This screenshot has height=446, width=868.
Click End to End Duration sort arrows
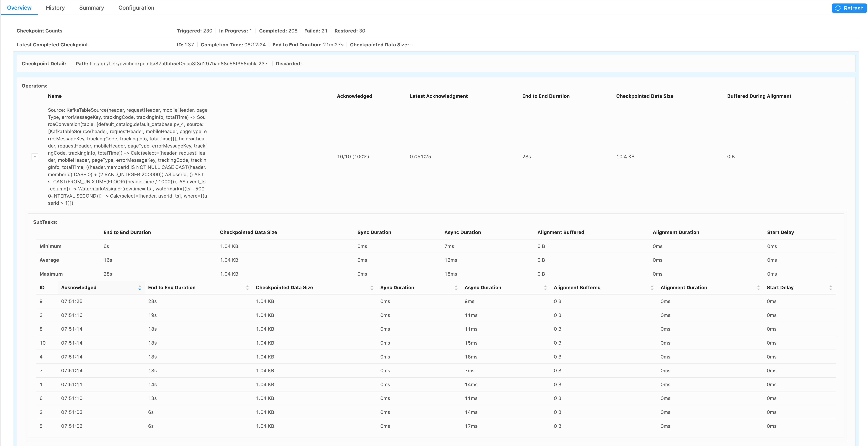(247, 288)
